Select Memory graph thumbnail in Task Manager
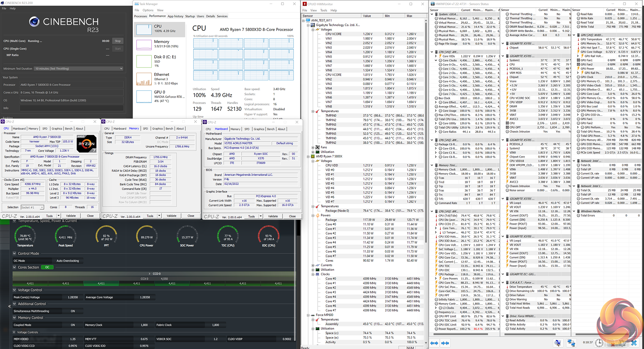This screenshot has width=644, height=349. [x=144, y=44]
